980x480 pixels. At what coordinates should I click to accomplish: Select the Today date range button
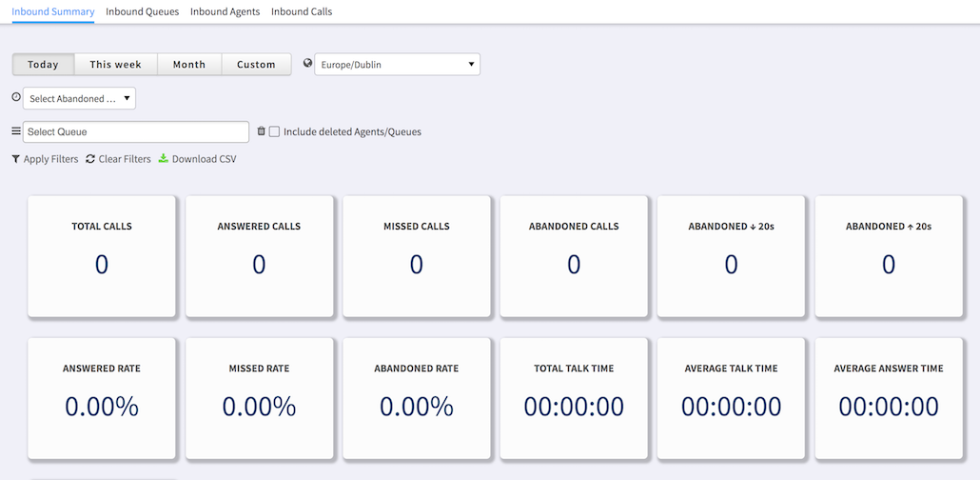[43, 65]
